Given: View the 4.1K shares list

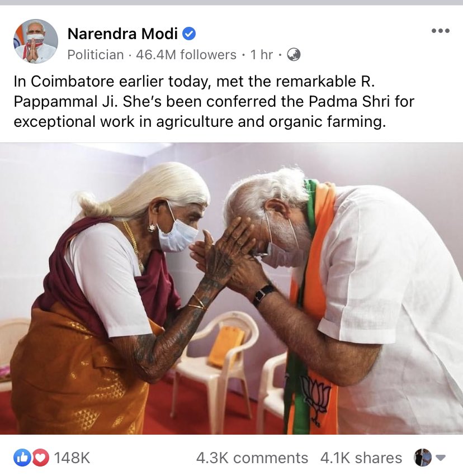Looking at the screenshot, I should pos(361,458).
